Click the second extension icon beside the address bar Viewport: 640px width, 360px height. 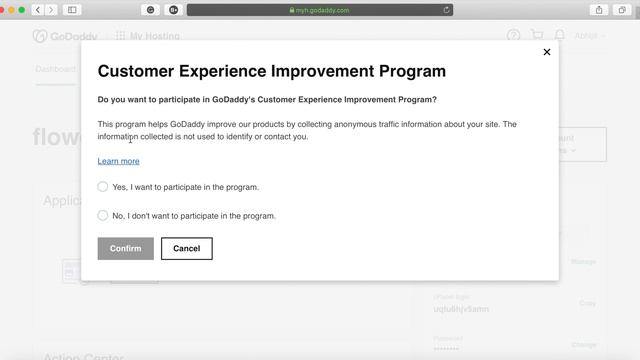tap(173, 10)
